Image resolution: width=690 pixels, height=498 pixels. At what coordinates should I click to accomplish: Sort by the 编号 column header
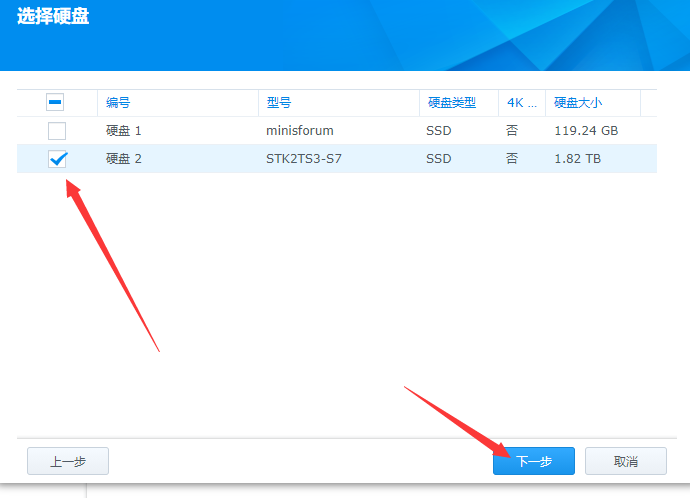point(178,103)
